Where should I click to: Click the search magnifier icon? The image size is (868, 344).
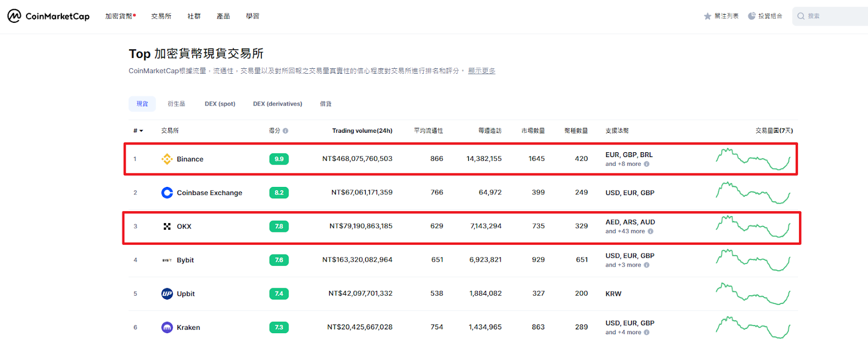(x=801, y=16)
